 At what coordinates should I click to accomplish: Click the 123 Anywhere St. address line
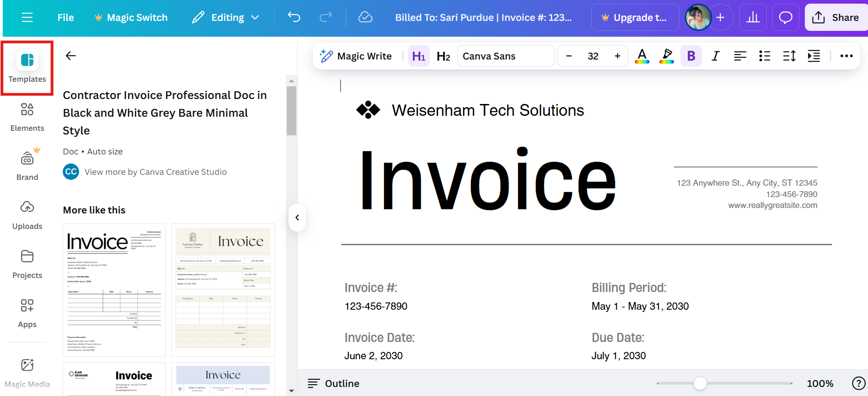747,183
